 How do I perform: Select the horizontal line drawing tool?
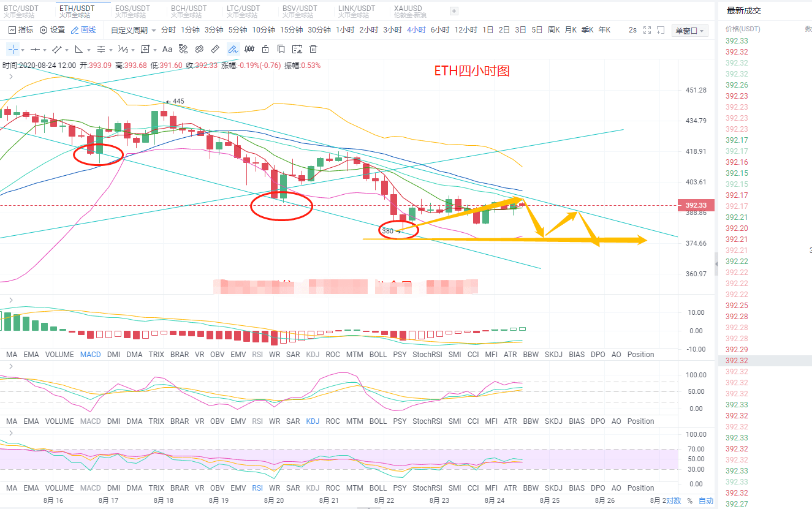35,49
